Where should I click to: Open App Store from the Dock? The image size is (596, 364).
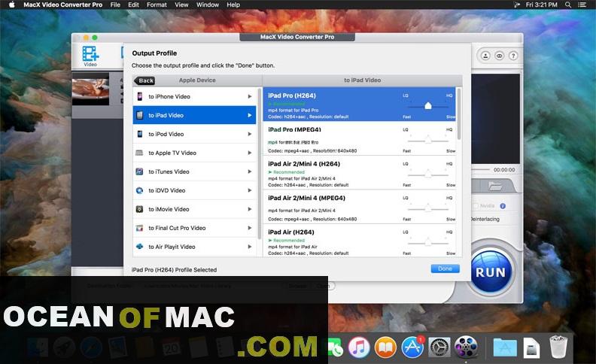(412, 347)
